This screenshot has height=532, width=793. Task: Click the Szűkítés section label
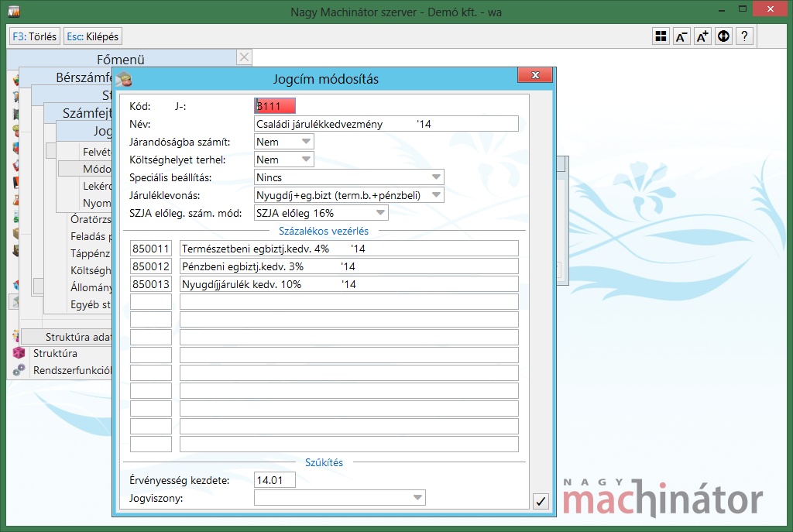[x=324, y=462]
